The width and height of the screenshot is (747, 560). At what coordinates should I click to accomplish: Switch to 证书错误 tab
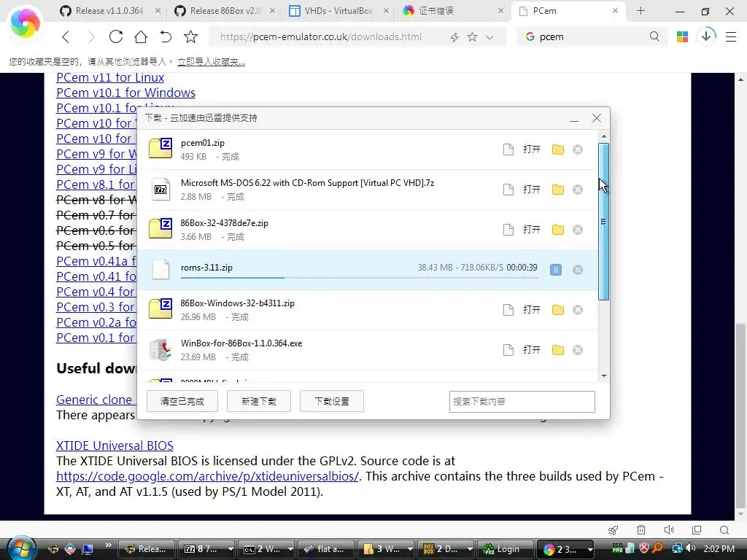click(452, 11)
